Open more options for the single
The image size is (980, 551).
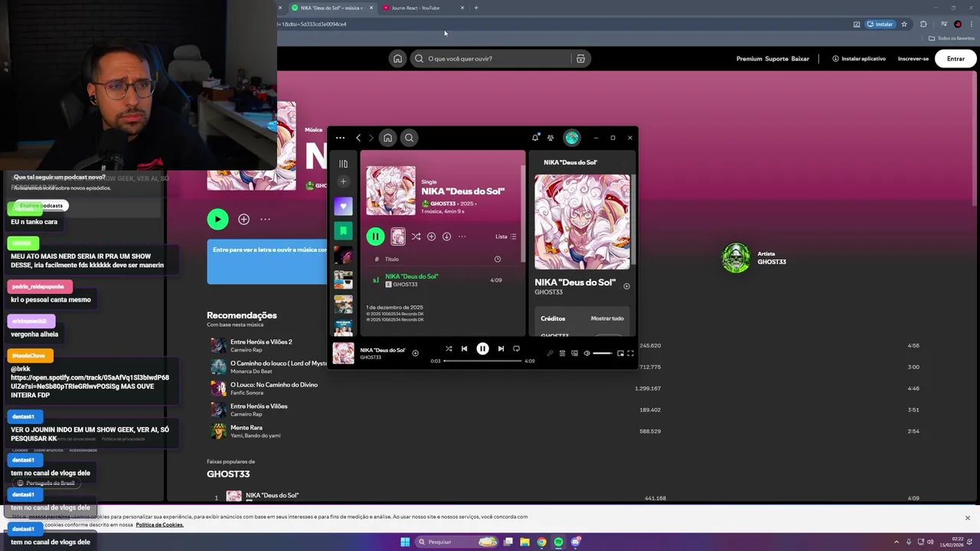pos(462,236)
